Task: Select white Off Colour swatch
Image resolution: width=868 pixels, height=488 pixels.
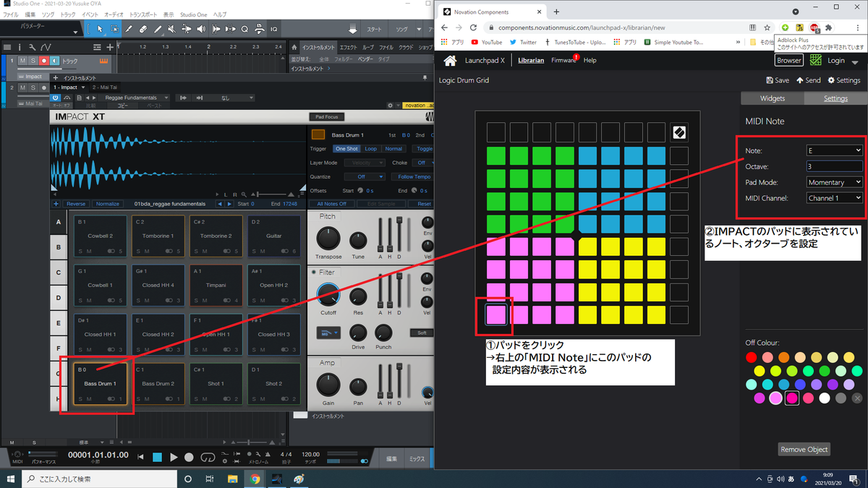Action: pyautogui.click(x=825, y=398)
